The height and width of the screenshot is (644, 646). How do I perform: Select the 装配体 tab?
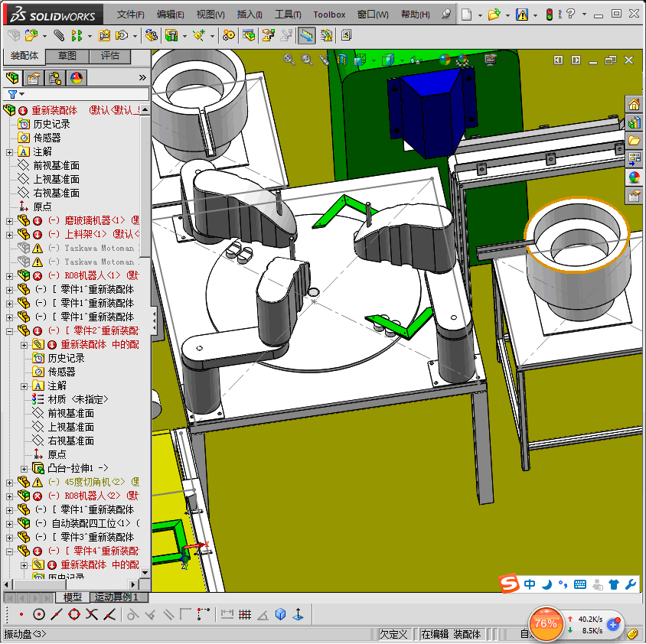pos(24,56)
